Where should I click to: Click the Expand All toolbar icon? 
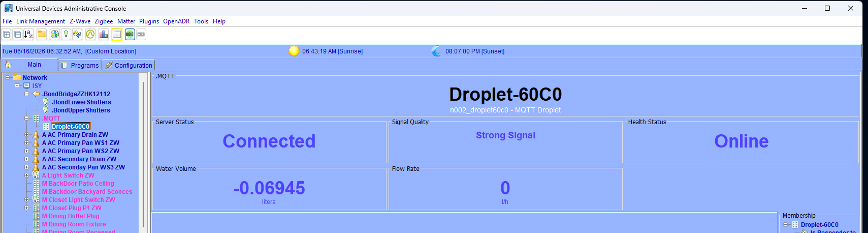[x=7, y=34]
